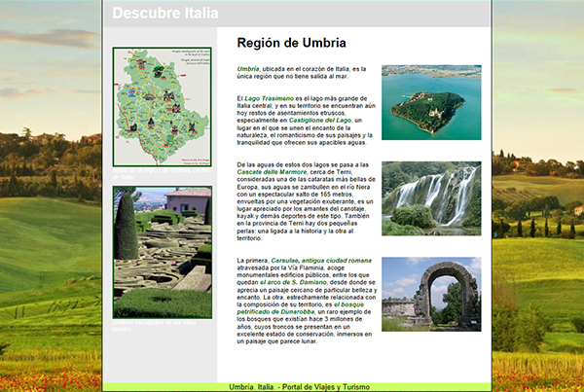
Task: Open the Umbria region map image
Action: click(x=163, y=107)
